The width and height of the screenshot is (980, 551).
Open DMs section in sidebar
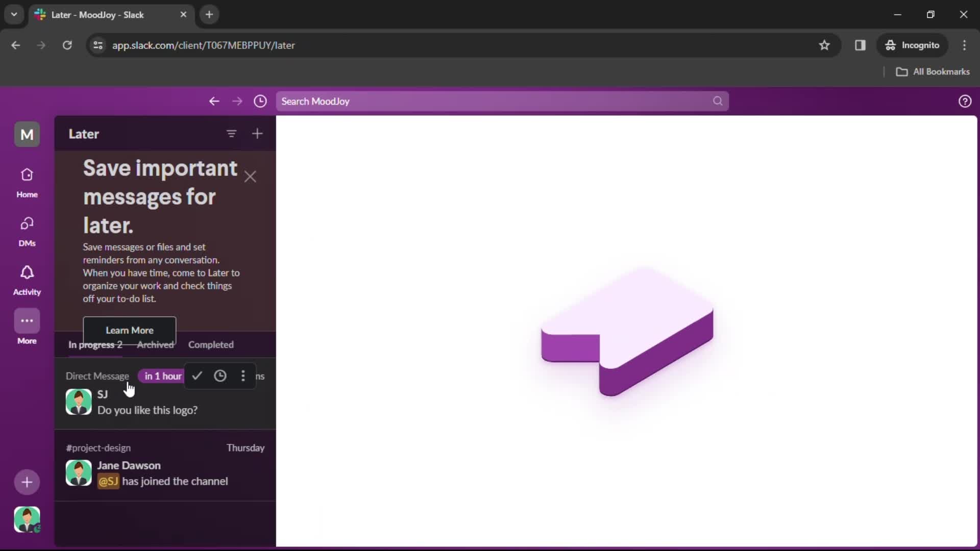[x=27, y=232]
